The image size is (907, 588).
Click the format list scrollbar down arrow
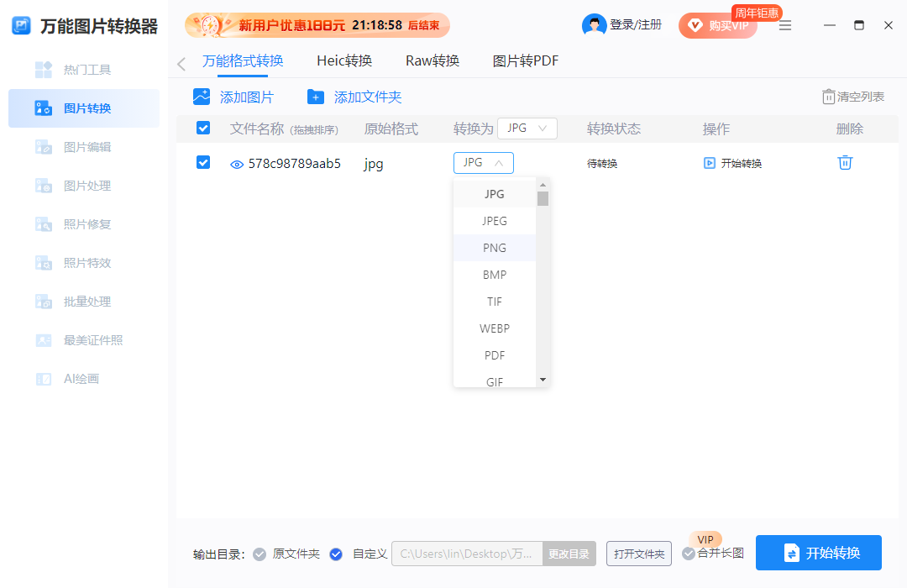click(543, 381)
